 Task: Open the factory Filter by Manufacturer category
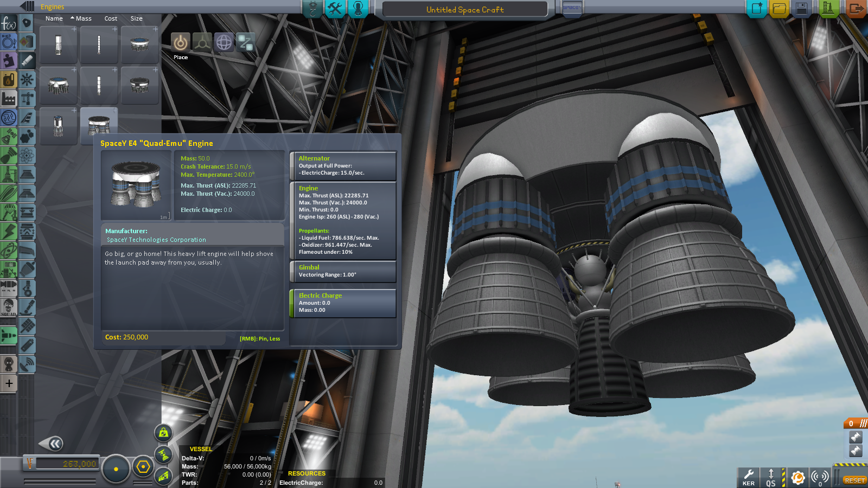(9, 99)
